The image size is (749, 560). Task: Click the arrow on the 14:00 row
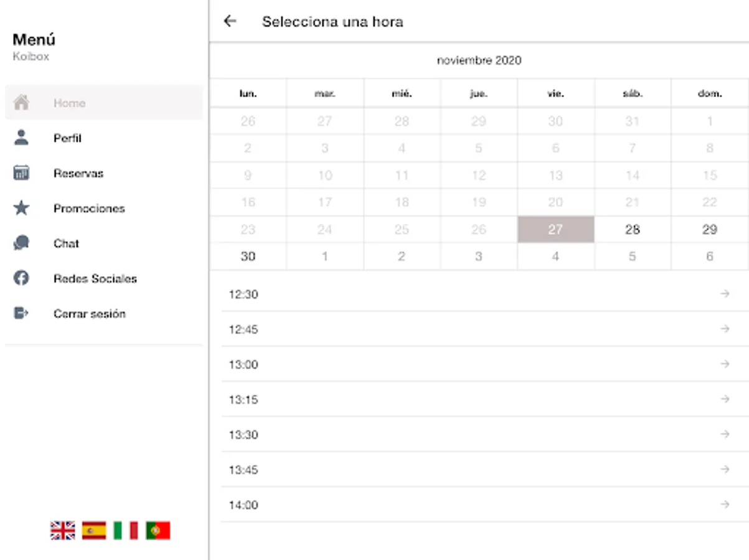(725, 505)
